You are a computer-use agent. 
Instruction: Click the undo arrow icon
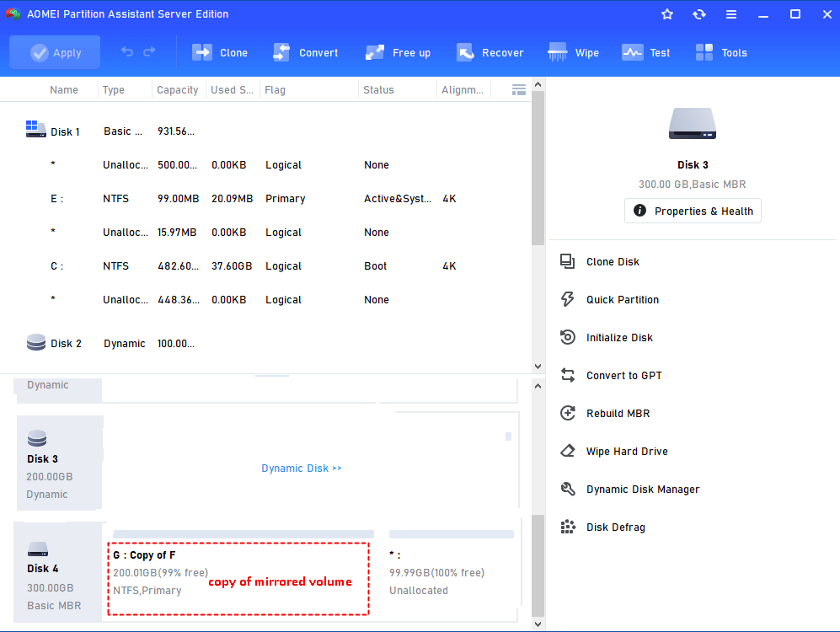coord(127,51)
